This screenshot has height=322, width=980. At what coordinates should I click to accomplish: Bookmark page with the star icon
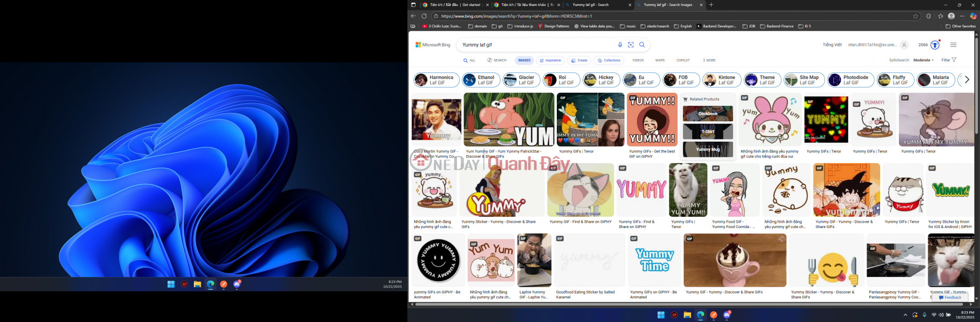click(x=916, y=16)
